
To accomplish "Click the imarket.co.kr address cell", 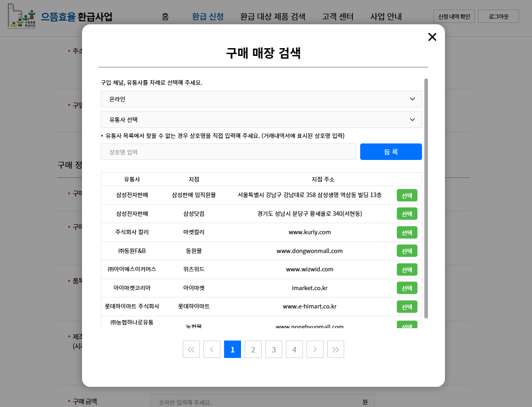I will [x=309, y=288].
